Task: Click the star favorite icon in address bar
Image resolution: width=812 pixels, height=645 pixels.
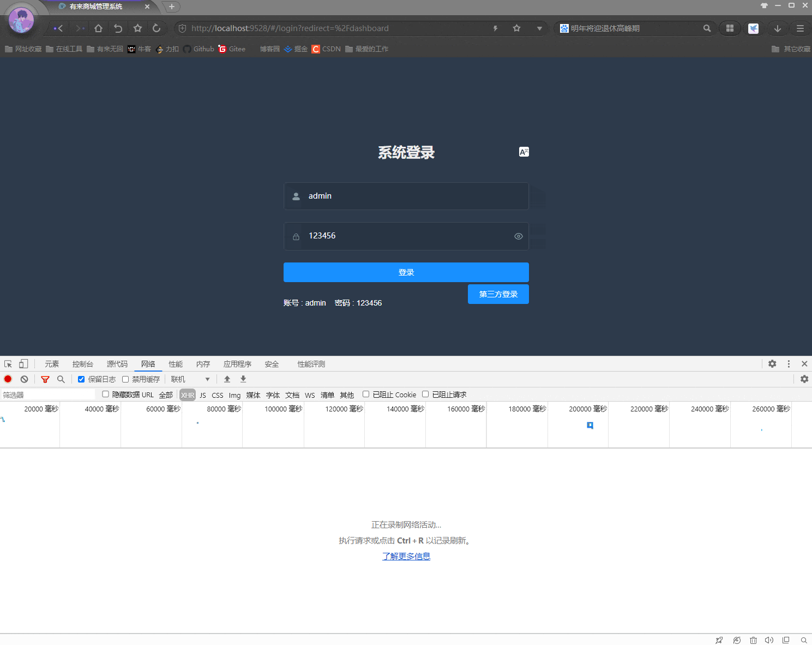Action: 516,28
